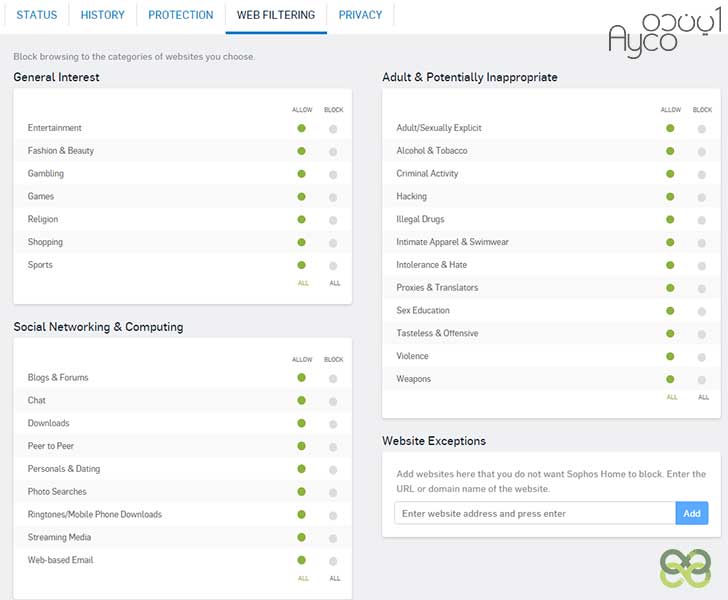The height and width of the screenshot is (600, 728).
Task: Select the Web Filtering tab
Action: tap(276, 15)
